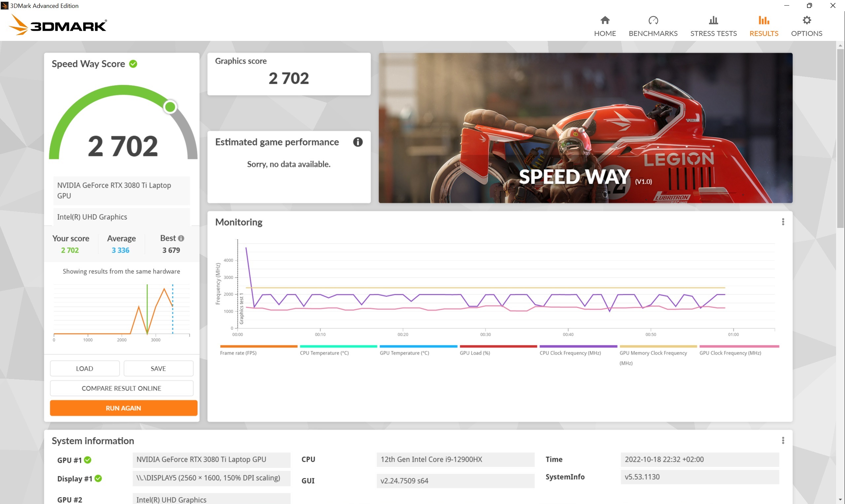Click the GPU #2 Intel UHD Graphics field
The width and height of the screenshot is (845, 504).
(x=211, y=499)
